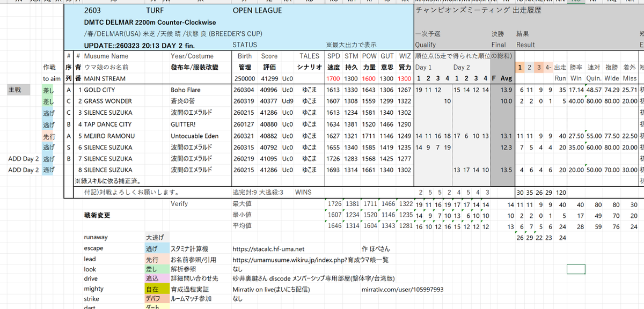644x309 pixels.
Task: Select the '13.9' average cell for GOLD CITY
Action: 506,90
